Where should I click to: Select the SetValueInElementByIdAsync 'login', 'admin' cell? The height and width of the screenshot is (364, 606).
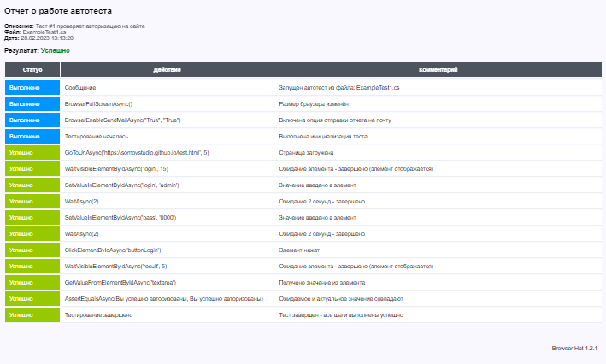coord(121,185)
